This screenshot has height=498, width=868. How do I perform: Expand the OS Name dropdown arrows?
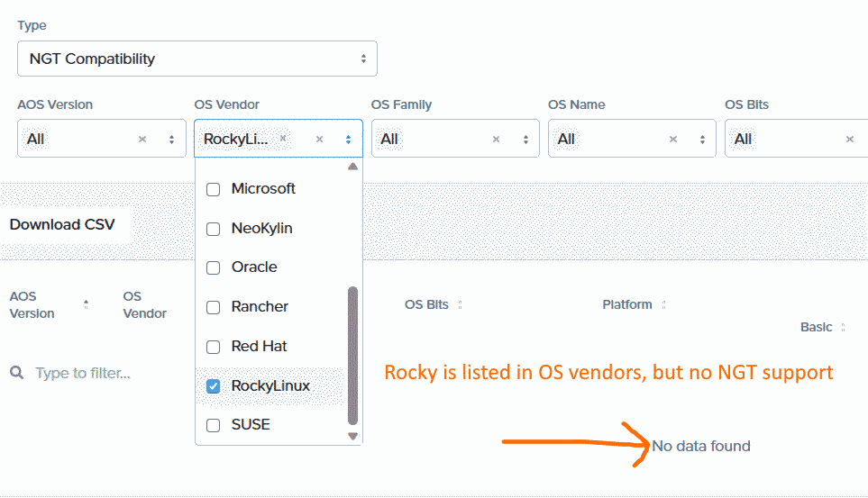tap(702, 140)
